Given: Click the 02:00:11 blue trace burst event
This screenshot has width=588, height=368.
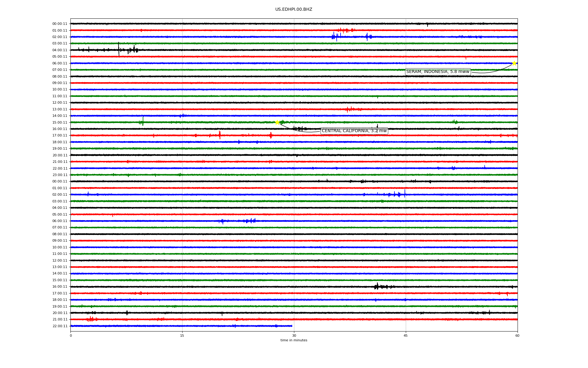Looking at the screenshot, I should (336, 37).
